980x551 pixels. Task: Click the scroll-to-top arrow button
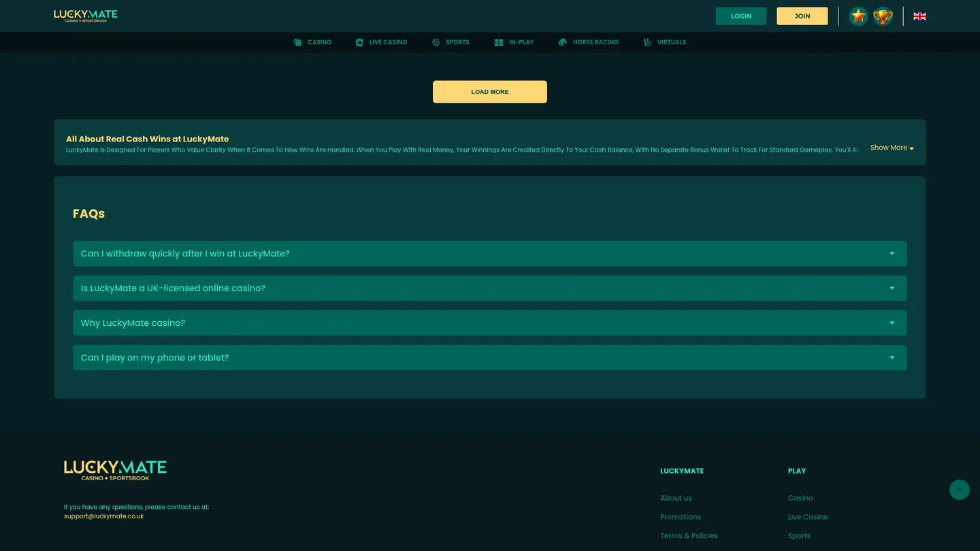[960, 490]
